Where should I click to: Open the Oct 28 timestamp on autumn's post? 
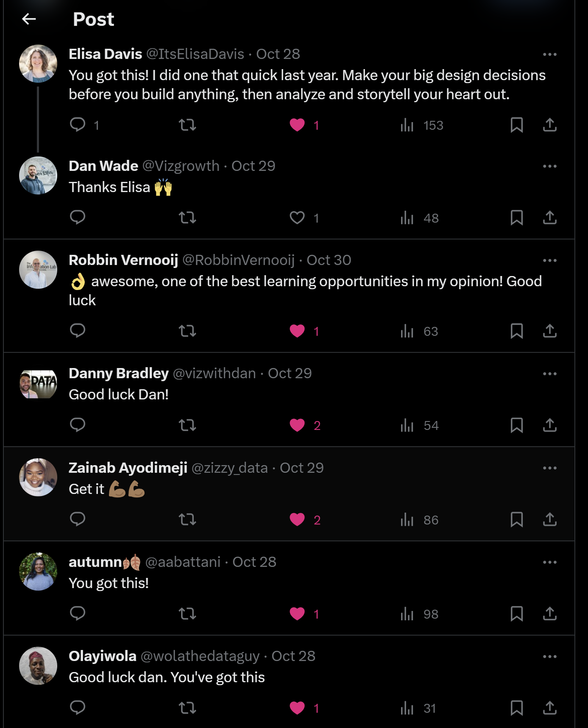[x=254, y=562]
